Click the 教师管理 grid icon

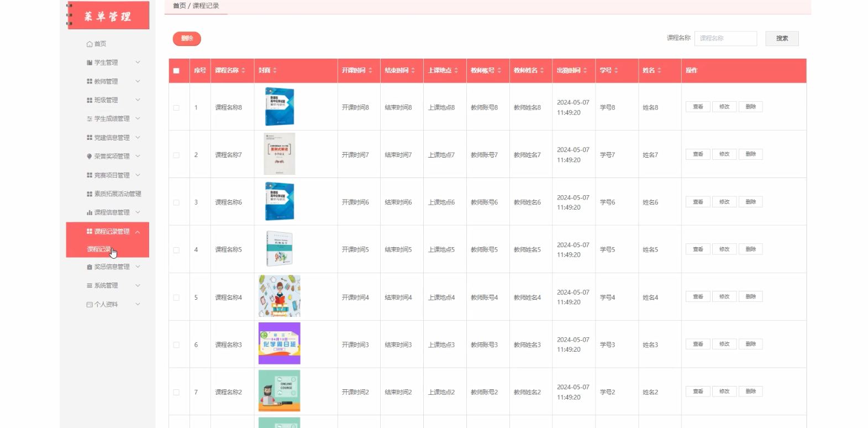point(90,82)
